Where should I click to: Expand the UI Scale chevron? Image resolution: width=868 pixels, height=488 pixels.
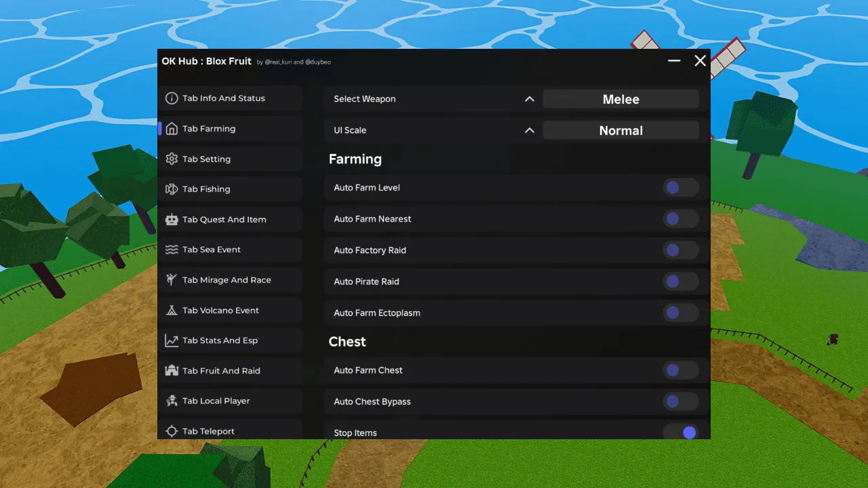pos(530,130)
